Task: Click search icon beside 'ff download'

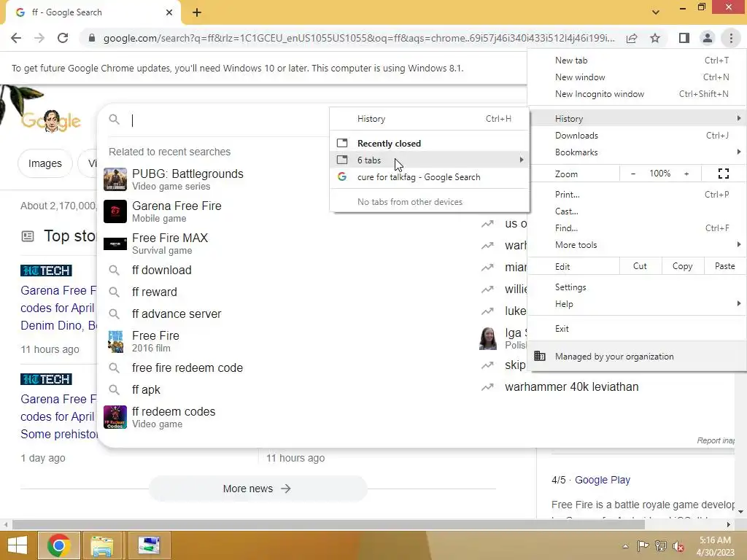Action: tap(114, 270)
